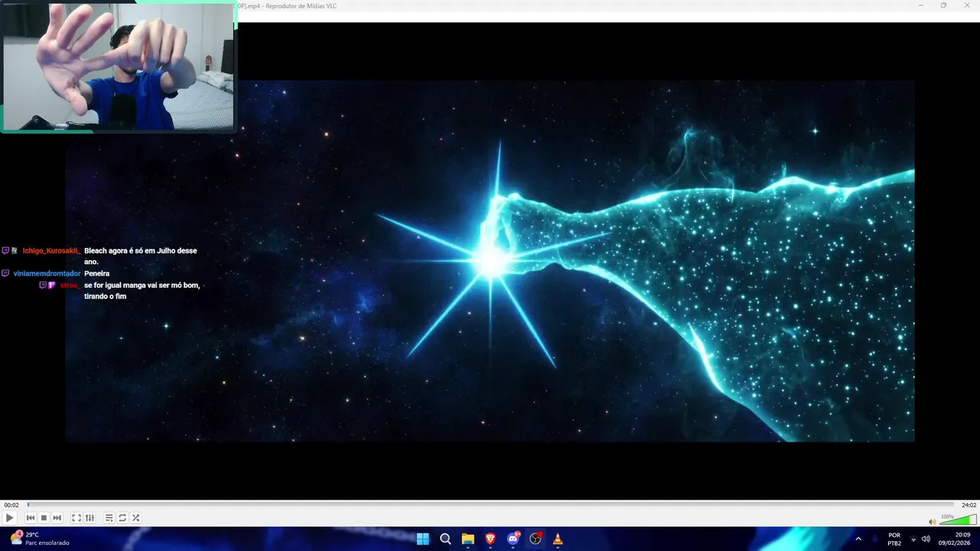
Task: Click the VLC cone taskbar icon
Action: pyautogui.click(x=557, y=539)
